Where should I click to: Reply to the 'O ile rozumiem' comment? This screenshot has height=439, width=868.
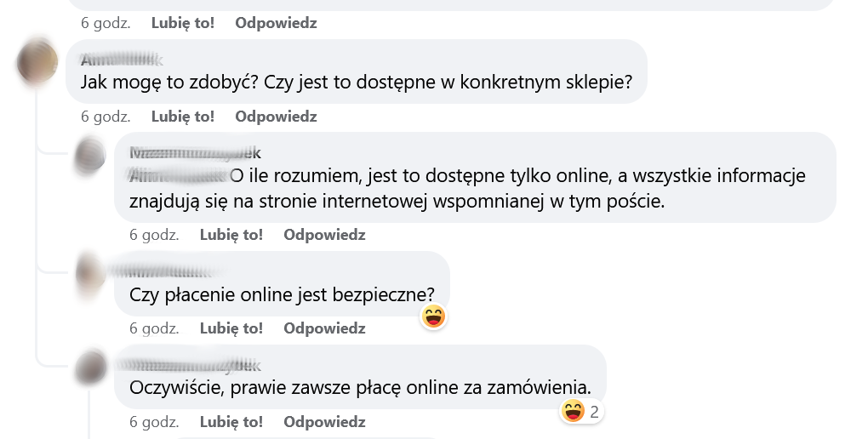pos(324,235)
